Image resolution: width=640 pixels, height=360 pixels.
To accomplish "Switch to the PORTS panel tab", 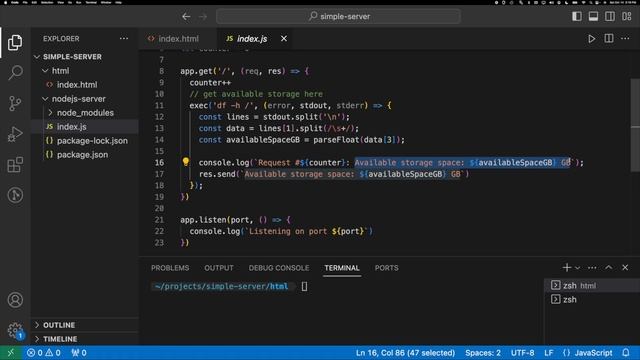I will 387,268.
